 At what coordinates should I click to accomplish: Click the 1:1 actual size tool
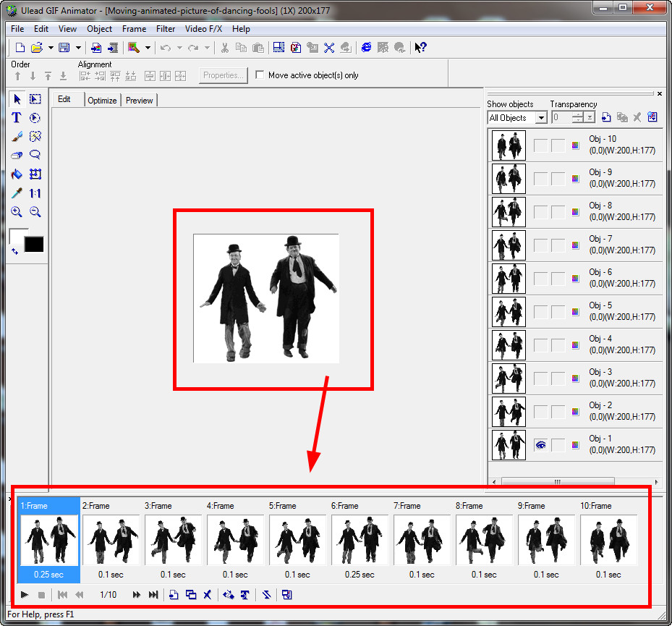(x=35, y=193)
